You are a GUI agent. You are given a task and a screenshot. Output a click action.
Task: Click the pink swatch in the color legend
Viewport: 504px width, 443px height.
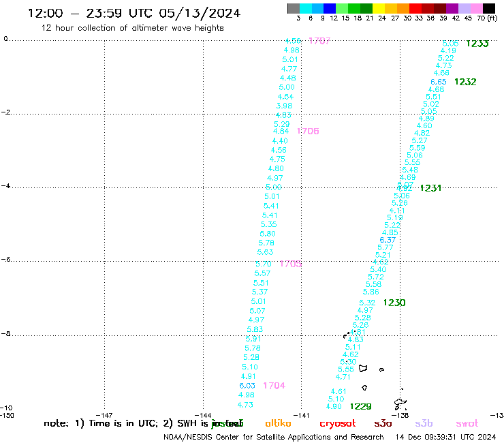(x=476, y=8)
